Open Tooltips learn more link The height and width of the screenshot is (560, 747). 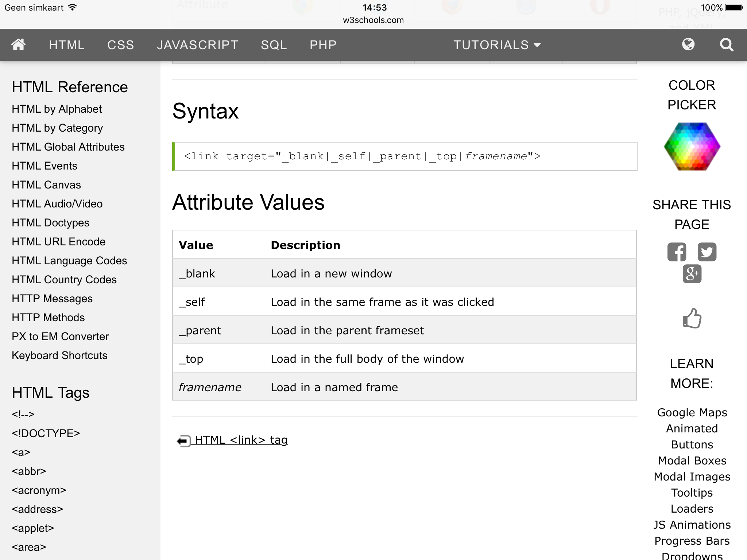(x=692, y=493)
